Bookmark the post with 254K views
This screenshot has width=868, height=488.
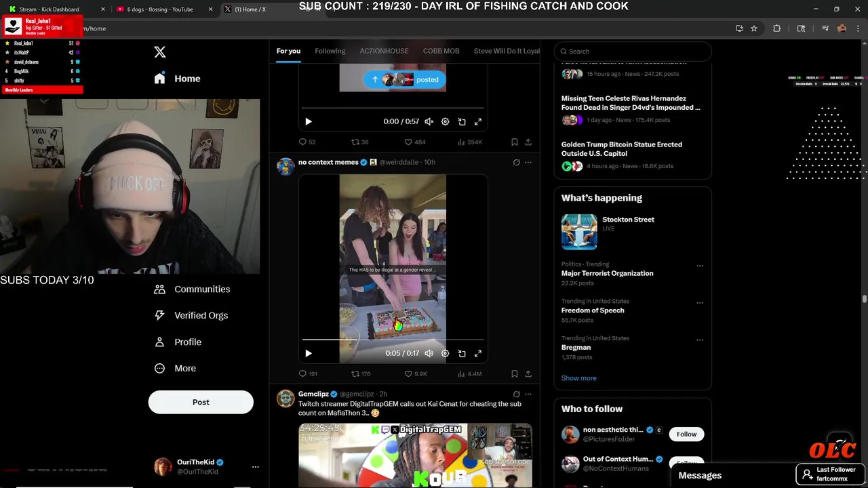click(x=515, y=142)
